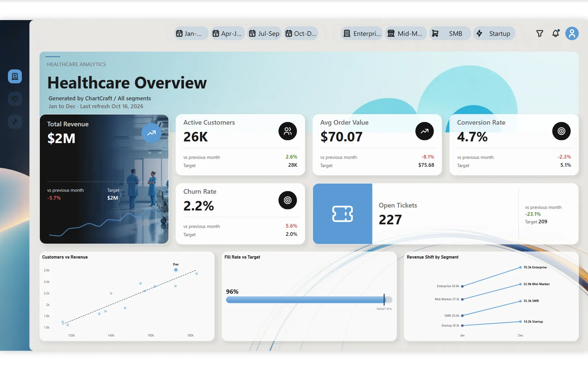Click the -8.1% change on Avg Order Value
This screenshot has width=588, height=371.
(428, 157)
